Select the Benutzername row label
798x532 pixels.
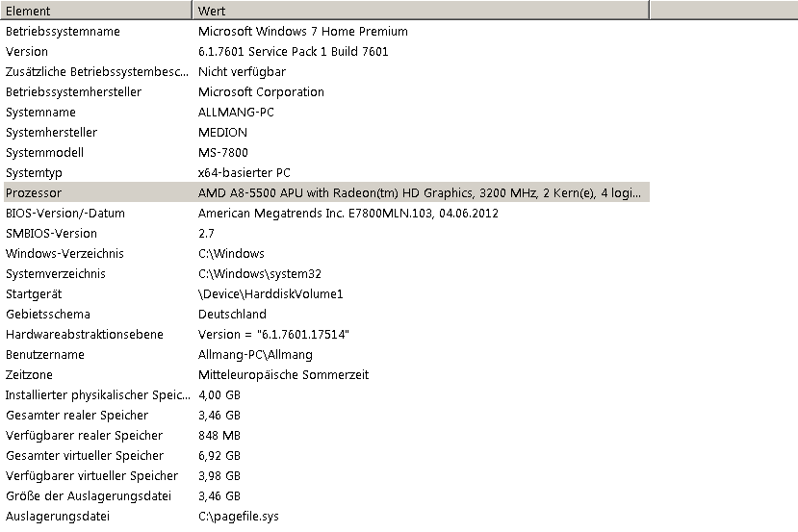[x=45, y=355]
